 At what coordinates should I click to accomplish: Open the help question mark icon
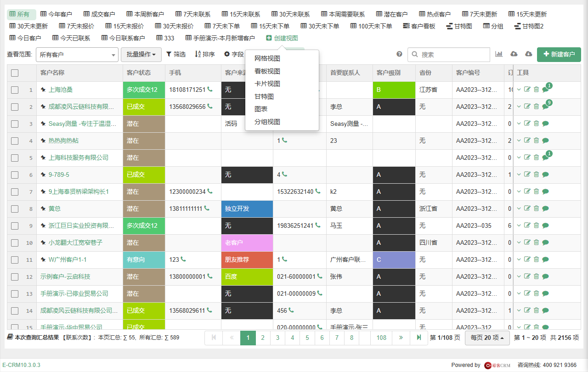399,54
